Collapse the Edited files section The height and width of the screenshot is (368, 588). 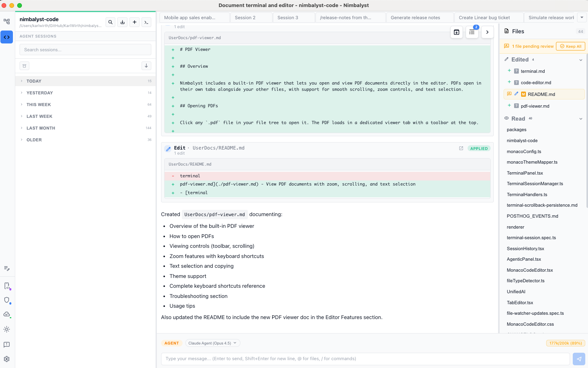click(581, 60)
